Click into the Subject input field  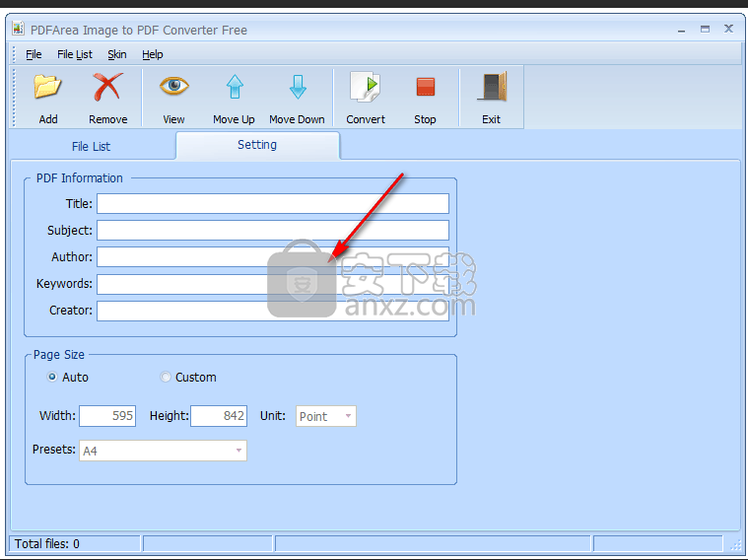pyautogui.click(x=273, y=230)
